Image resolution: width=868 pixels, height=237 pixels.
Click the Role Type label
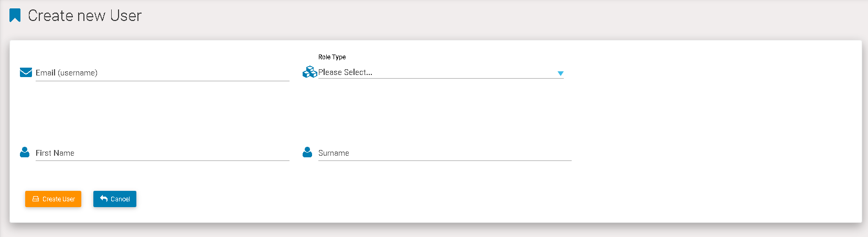[332, 57]
